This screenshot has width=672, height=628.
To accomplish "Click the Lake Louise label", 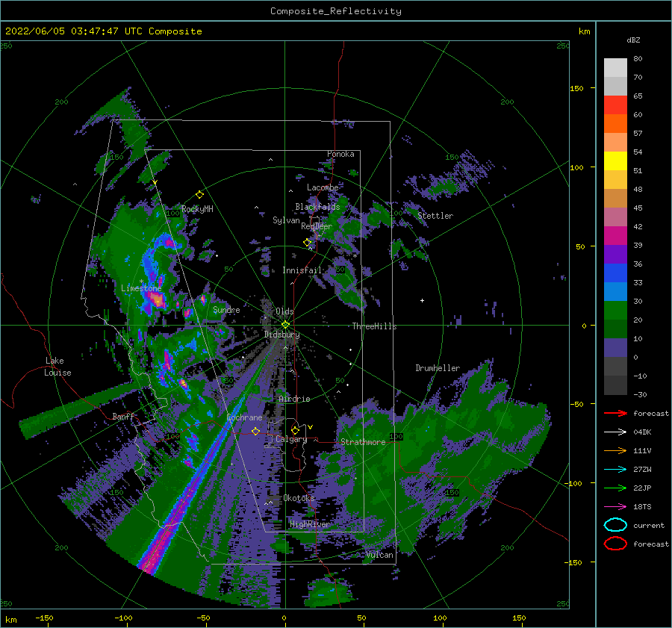I will coord(57,367).
